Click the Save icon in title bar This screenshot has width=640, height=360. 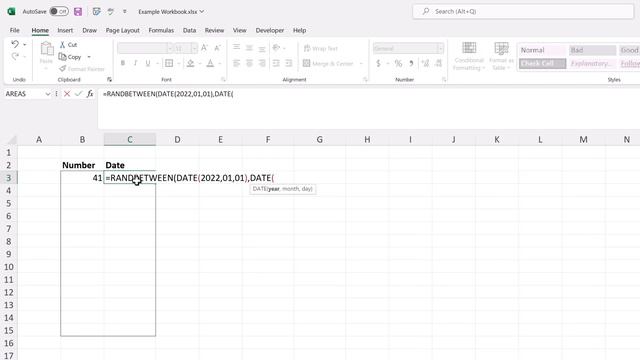pos(78,11)
